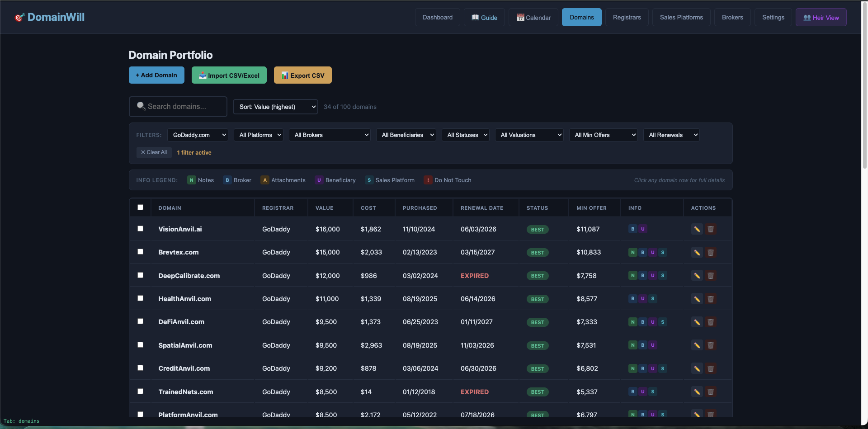Open the All Beneficiaries filter dropdown
The image size is (868, 429).
pos(406,135)
